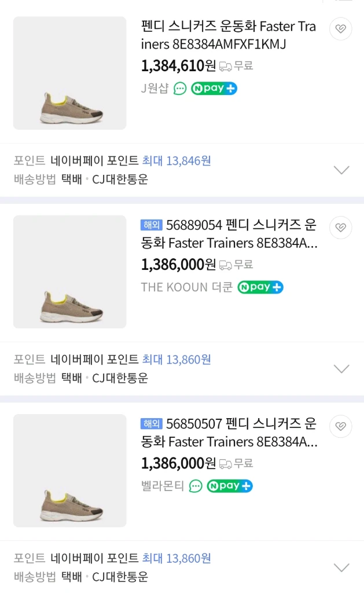Viewport: 364px width, 593px height.
Task: Click Npay plus badge beside THE KOOUN 더쿤
Action: 260,287
